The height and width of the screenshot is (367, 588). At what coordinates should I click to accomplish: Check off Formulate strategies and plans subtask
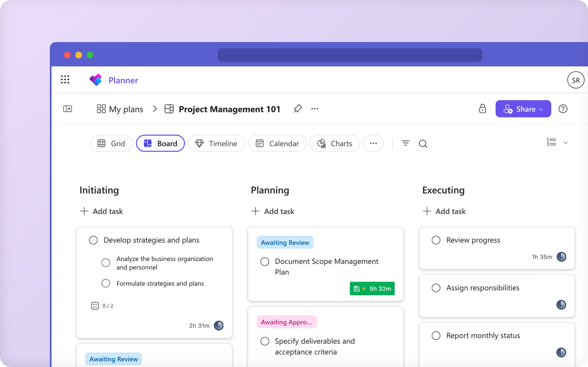106,283
